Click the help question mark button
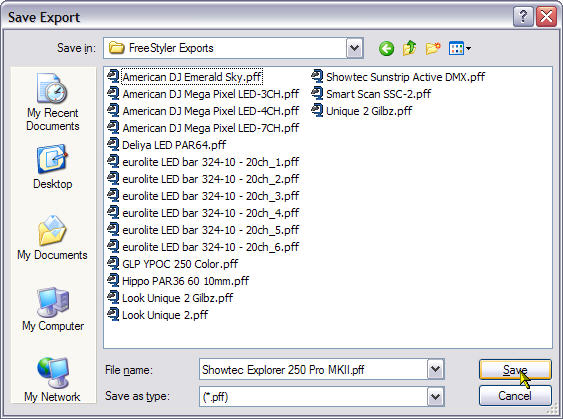Image resolution: width=563 pixels, height=419 pixels. [523, 17]
